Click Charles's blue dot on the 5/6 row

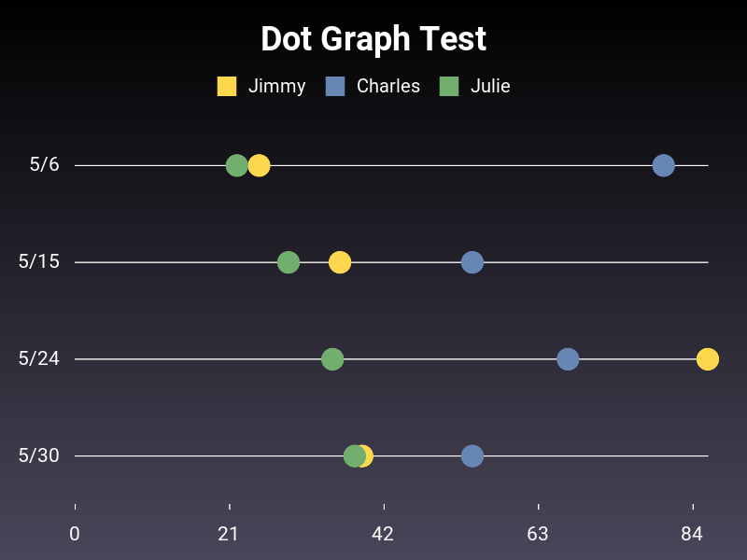(664, 166)
